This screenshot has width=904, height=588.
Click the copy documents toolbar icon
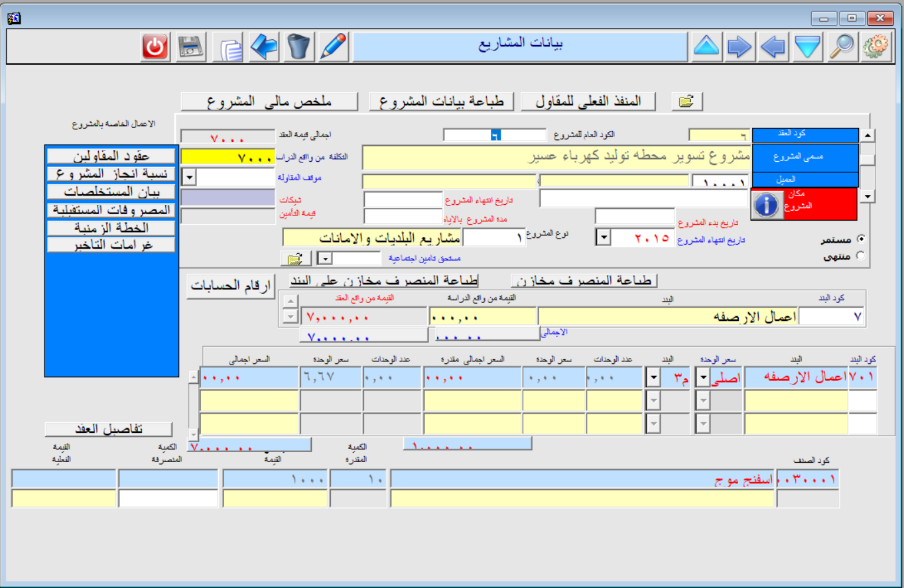pyautogui.click(x=228, y=48)
